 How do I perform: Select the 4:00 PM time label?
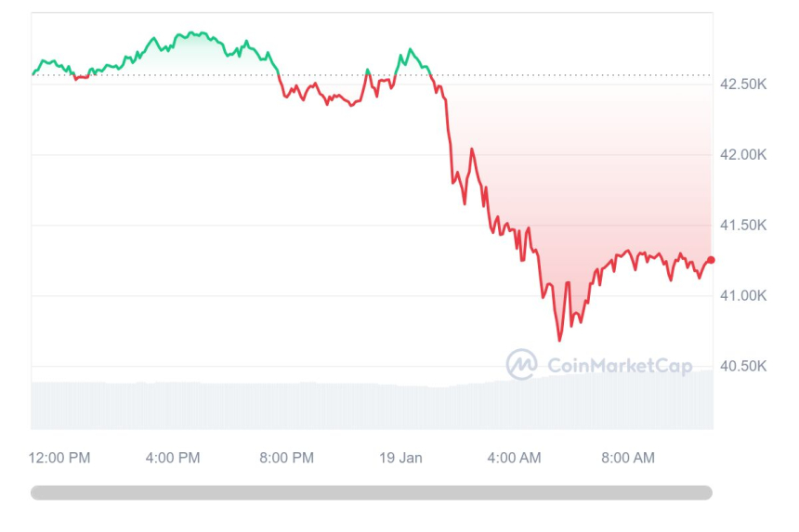173,458
